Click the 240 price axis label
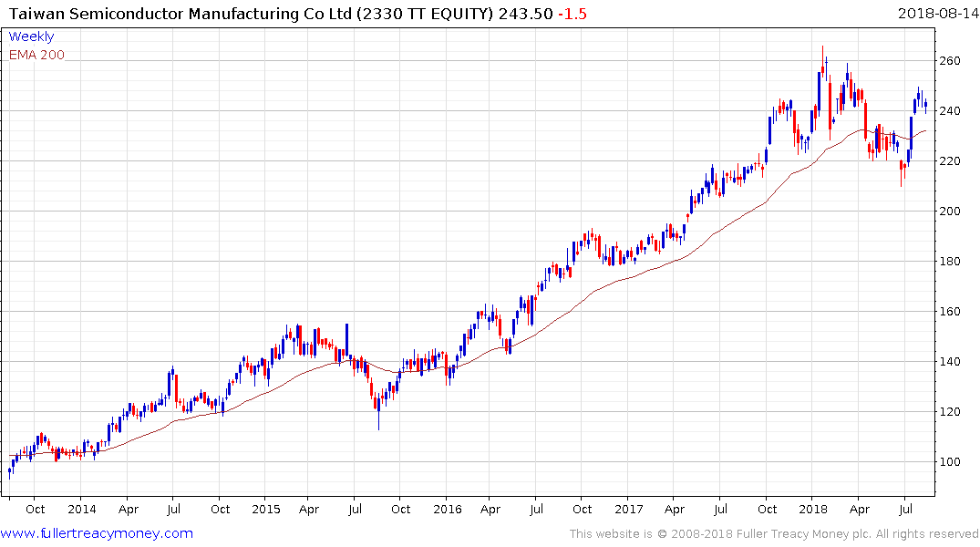Image resolution: width=980 pixels, height=547 pixels. (949, 110)
